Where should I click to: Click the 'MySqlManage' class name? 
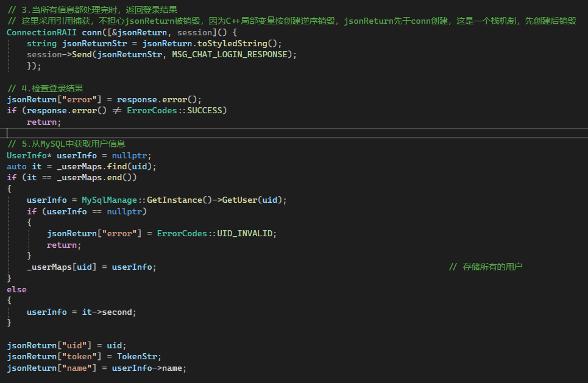109,200
